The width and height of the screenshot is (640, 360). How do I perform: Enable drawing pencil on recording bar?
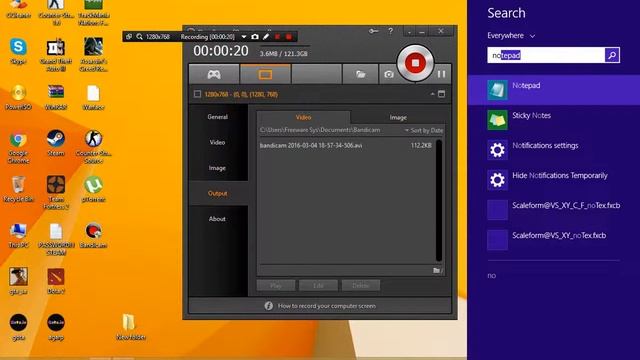tap(266, 37)
